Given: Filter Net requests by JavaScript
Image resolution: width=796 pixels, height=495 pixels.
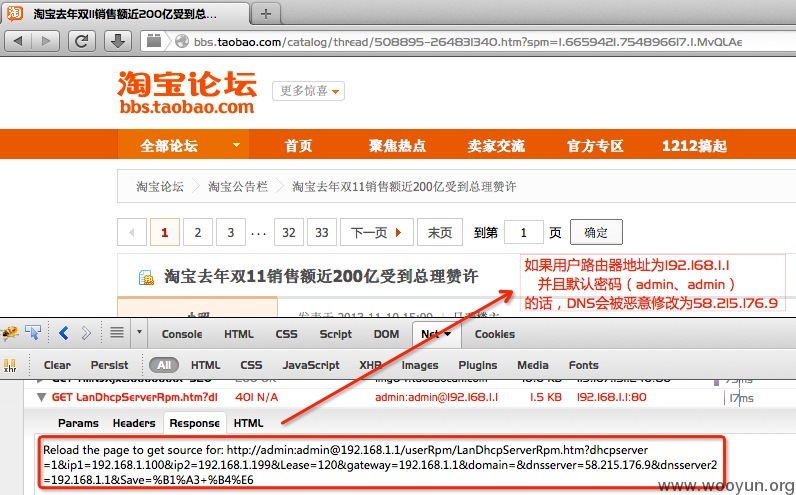Looking at the screenshot, I should click(x=311, y=365).
